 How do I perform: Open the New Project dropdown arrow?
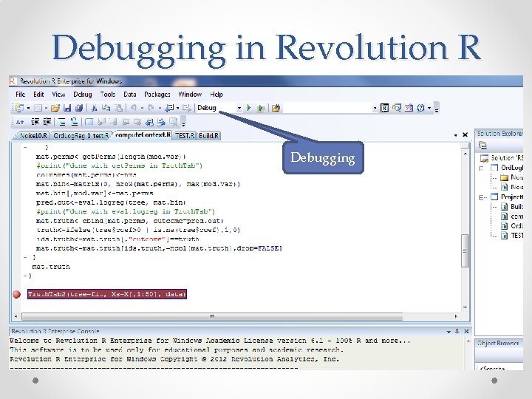point(29,109)
